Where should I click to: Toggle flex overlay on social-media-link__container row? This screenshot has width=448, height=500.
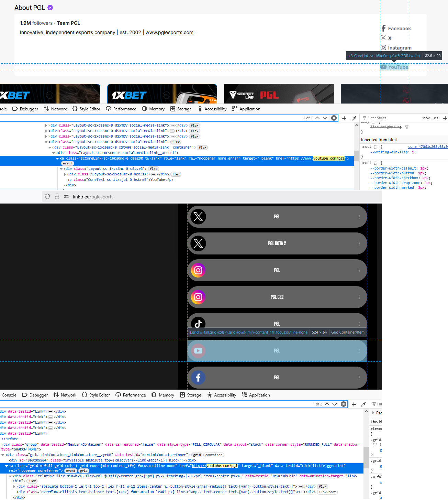203,148
